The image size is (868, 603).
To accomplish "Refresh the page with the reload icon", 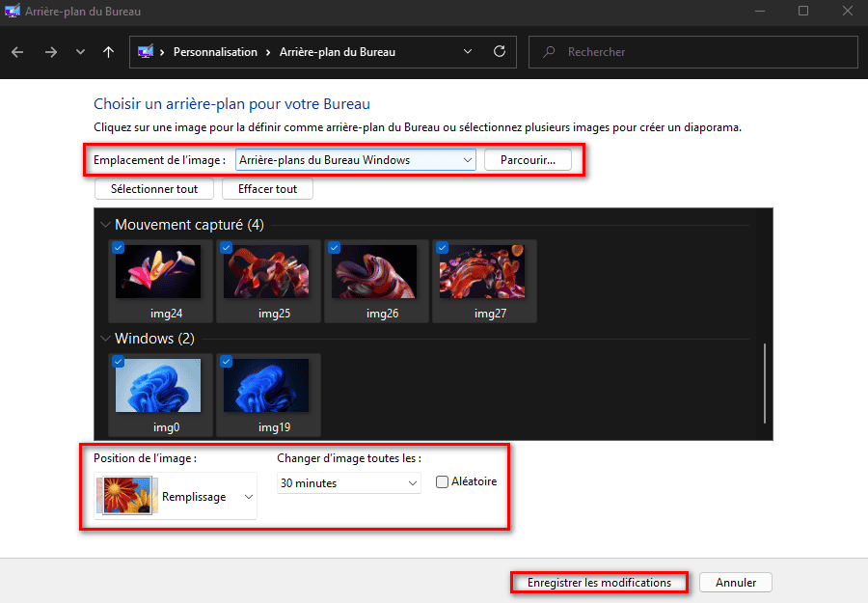I will 500,51.
